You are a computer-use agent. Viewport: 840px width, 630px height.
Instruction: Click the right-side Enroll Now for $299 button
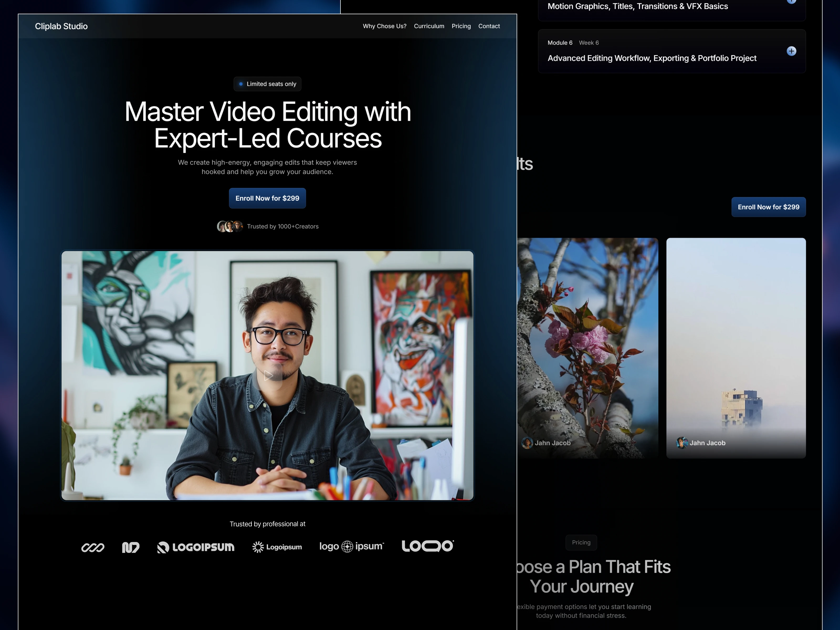pos(768,207)
